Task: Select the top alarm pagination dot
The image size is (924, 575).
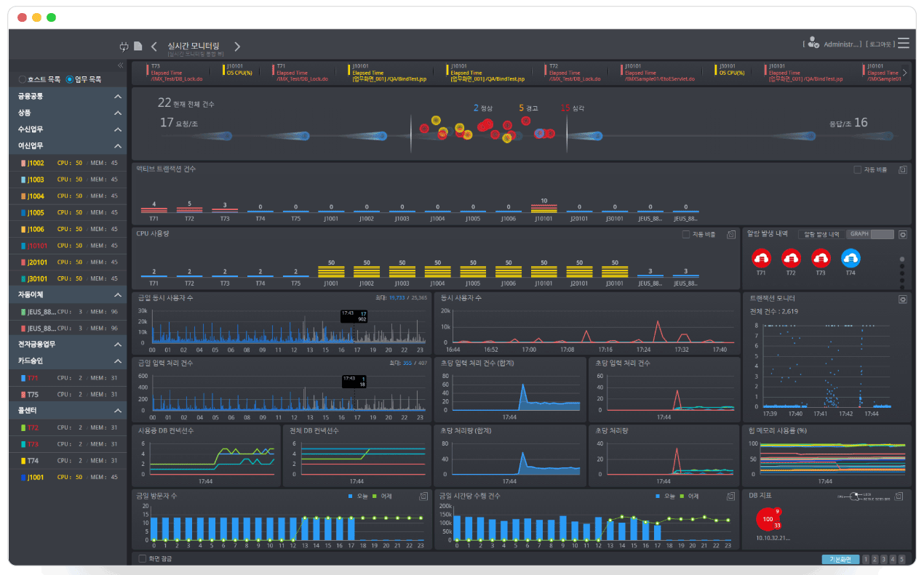Action: point(903,259)
